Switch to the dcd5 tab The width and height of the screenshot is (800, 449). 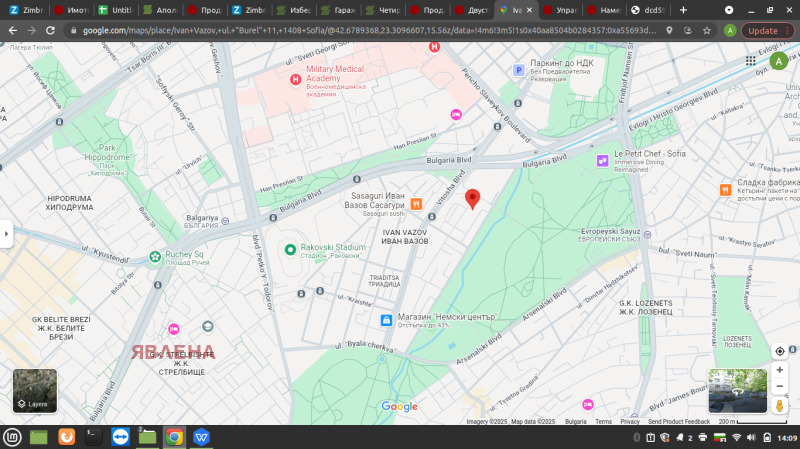coord(648,10)
